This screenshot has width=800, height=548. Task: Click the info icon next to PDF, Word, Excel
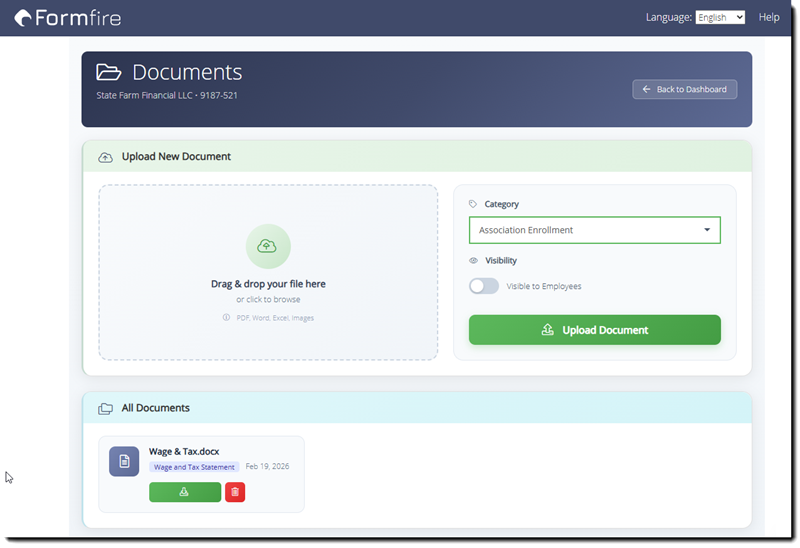click(x=226, y=317)
